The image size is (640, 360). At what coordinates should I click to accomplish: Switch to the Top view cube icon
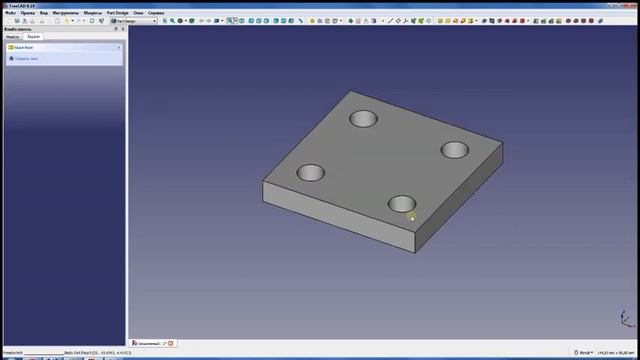click(259, 20)
